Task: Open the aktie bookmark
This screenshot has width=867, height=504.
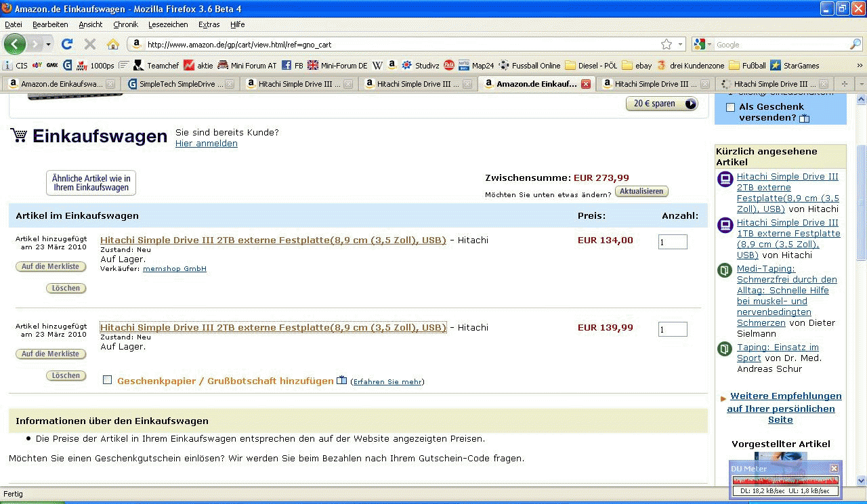Action: click(x=198, y=66)
